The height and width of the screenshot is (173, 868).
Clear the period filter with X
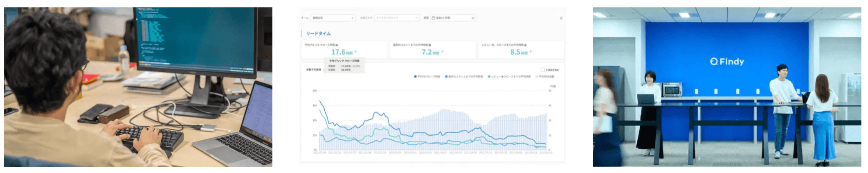point(473,18)
